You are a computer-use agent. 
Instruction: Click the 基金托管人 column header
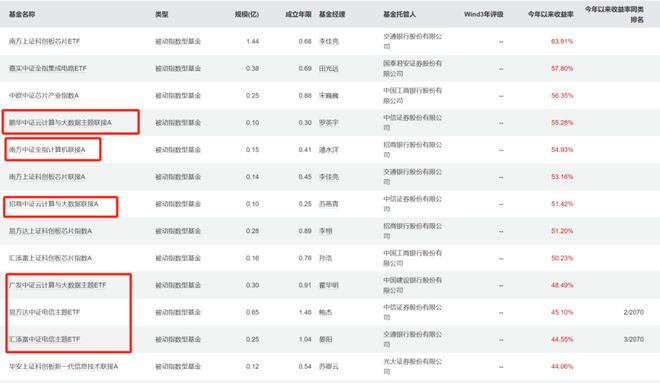[x=399, y=14]
